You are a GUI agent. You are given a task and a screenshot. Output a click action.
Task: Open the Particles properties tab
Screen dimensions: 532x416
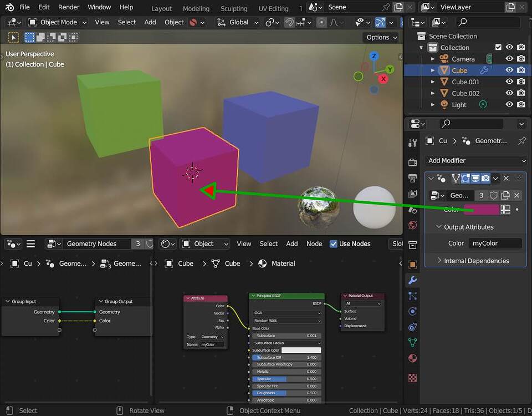pos(412,296)
